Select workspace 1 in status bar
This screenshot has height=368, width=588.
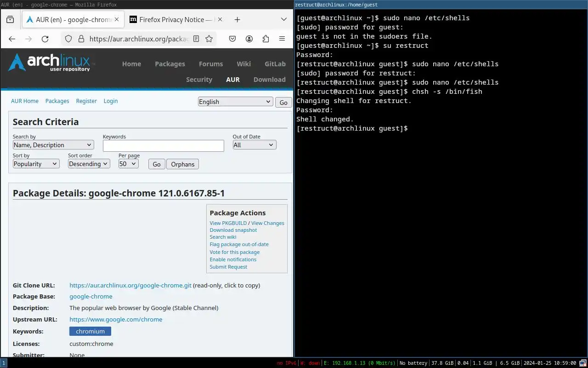4,363
